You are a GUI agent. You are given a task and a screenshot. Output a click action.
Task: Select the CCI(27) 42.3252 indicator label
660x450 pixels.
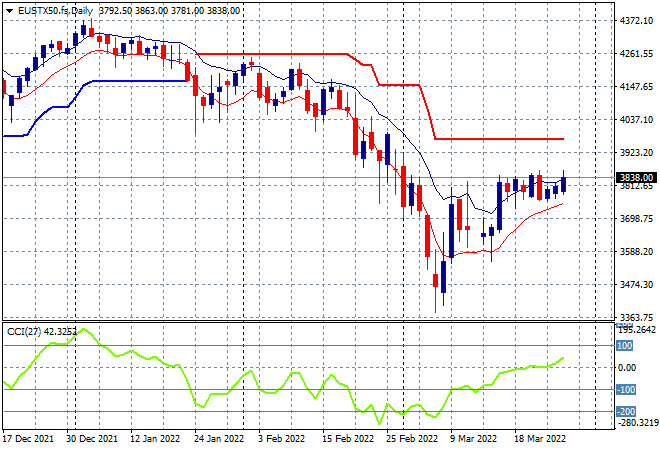tap(42, 332)
